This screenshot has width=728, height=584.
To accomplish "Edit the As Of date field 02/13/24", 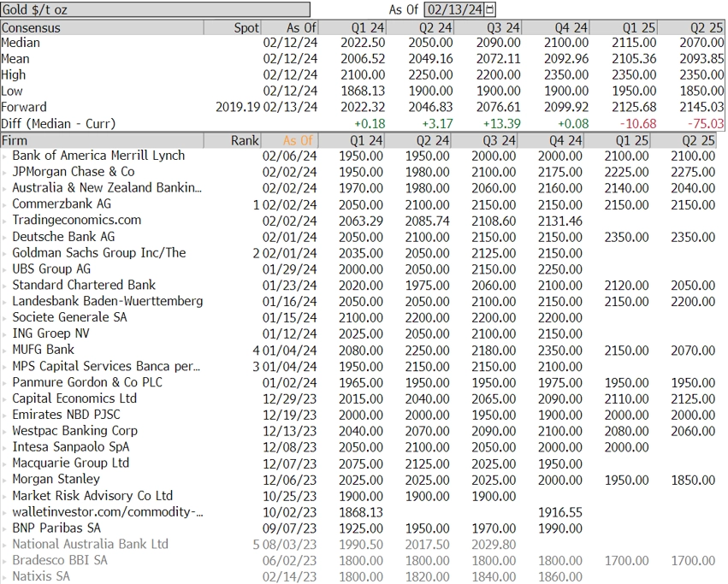I will [x=454, y=9].
